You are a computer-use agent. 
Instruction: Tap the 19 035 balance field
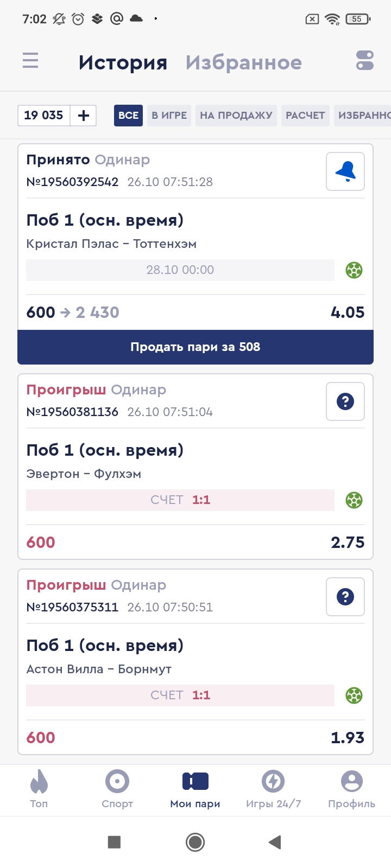tap(44, 116)
